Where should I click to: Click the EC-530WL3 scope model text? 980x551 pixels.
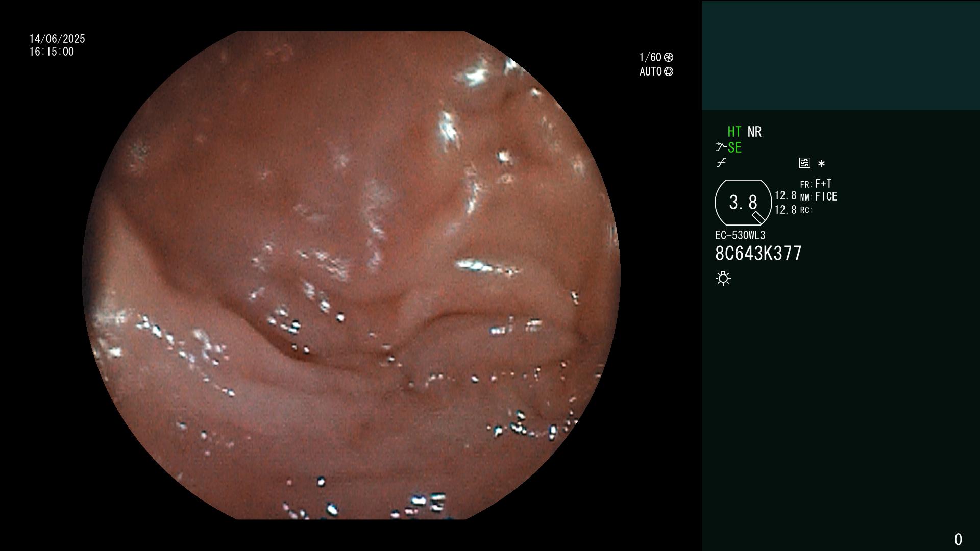(740, 235)
